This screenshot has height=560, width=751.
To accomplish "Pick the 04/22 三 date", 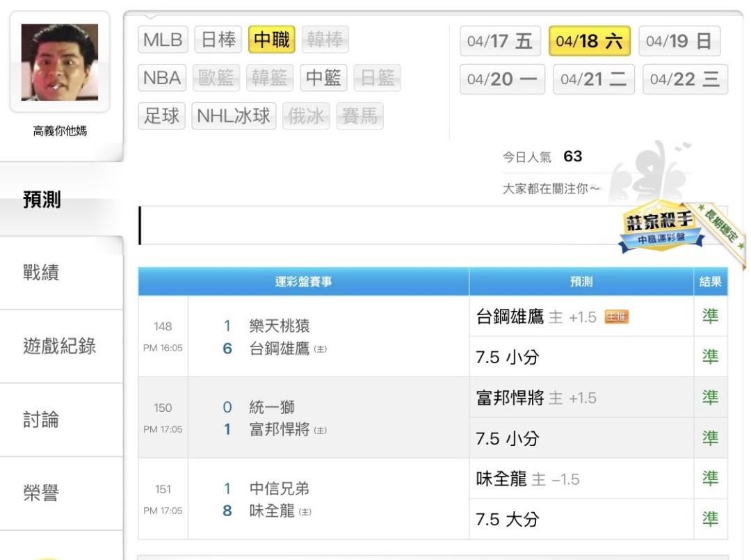I will point(684,79).
